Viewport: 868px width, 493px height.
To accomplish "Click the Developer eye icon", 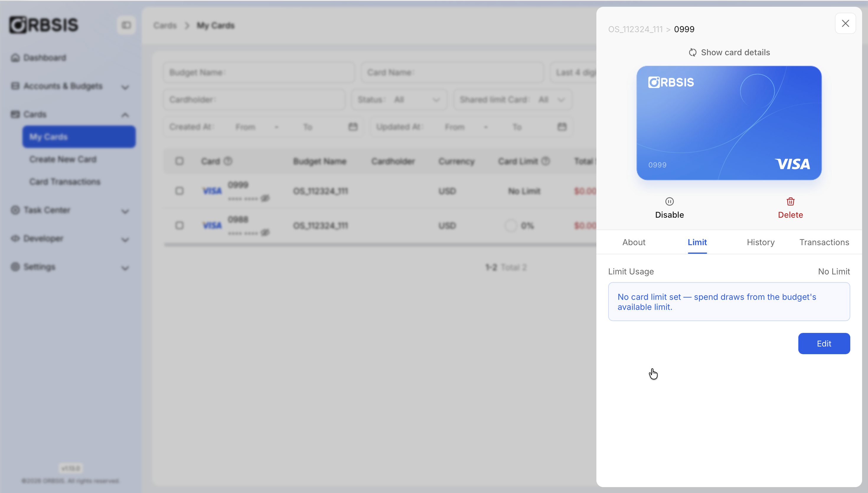I will 15,238.
